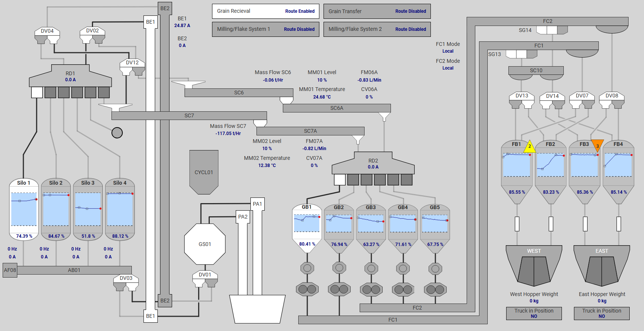Click the EAST hopper

coord(602,266)
